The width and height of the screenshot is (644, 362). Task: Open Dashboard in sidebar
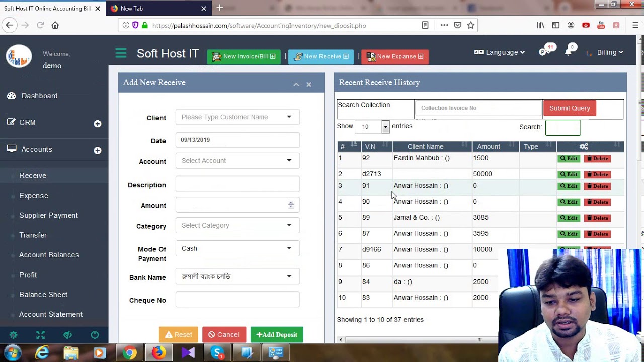pyautogui.click(x=39, y=96)
